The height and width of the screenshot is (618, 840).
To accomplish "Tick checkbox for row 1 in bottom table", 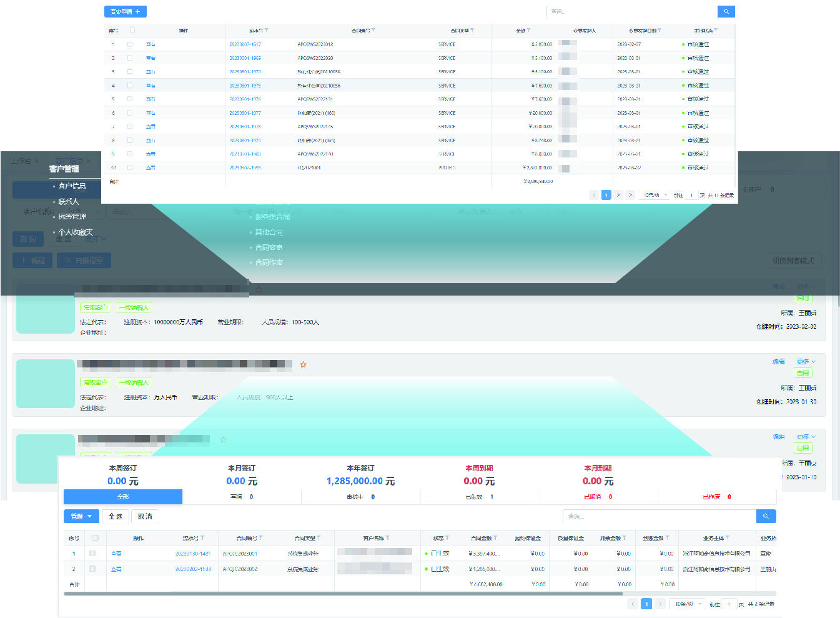I will click(92, 553).
